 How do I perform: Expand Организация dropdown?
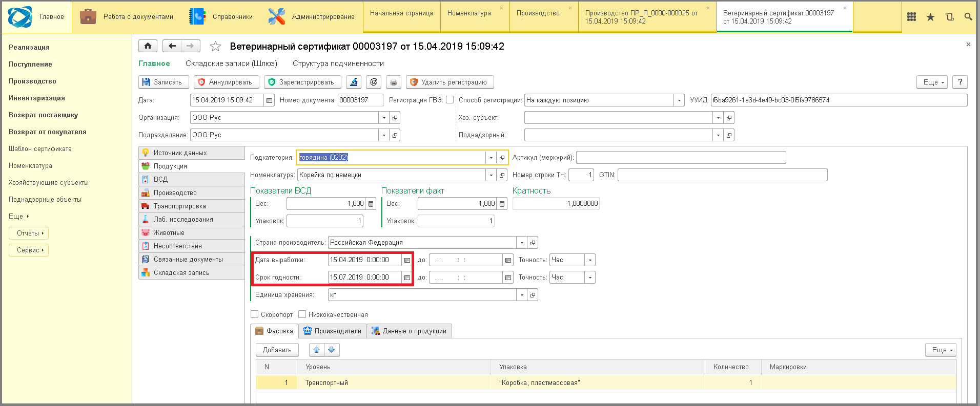(x=384, y=118)
